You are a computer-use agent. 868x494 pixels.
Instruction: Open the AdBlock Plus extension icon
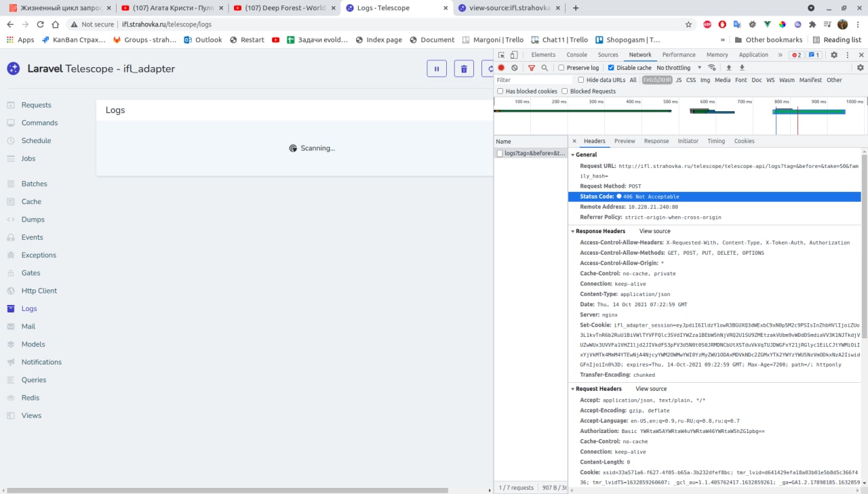pos(707,24)
